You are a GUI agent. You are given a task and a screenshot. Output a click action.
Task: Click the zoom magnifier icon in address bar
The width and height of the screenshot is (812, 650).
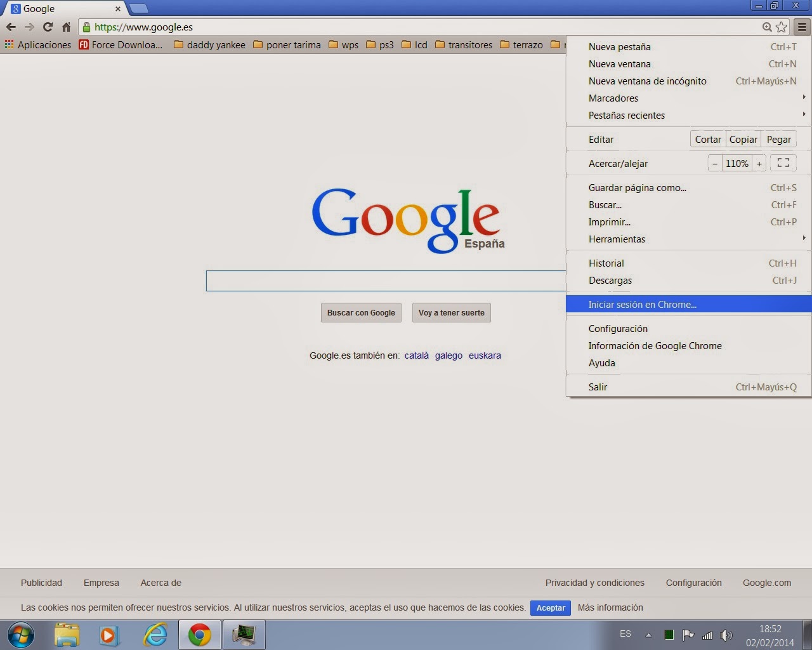pyautogui.click(x=767, y=27)
